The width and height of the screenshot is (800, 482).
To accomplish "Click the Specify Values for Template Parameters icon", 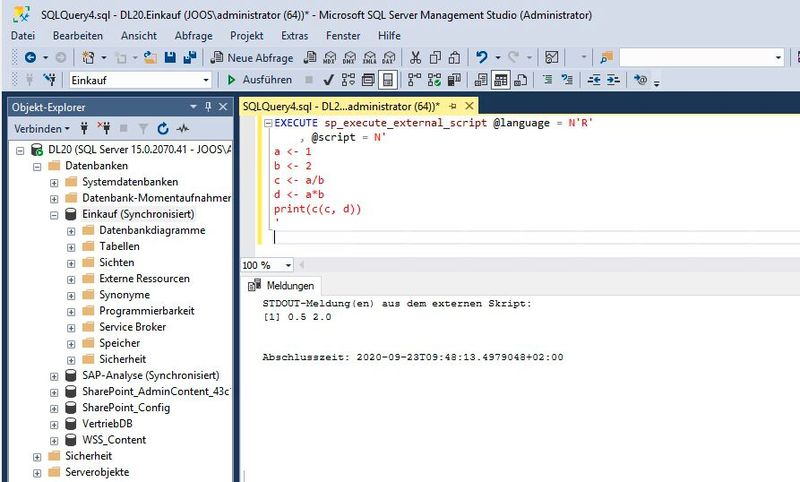I will point(640,80).
